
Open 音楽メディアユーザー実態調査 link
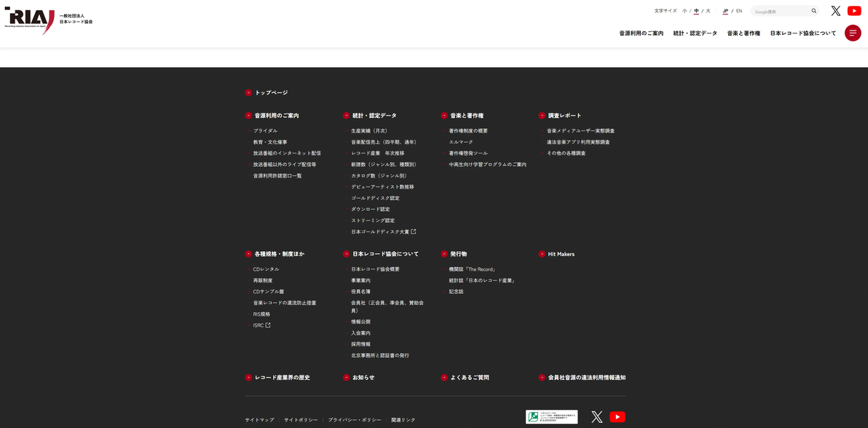click(x=580, y=131)
